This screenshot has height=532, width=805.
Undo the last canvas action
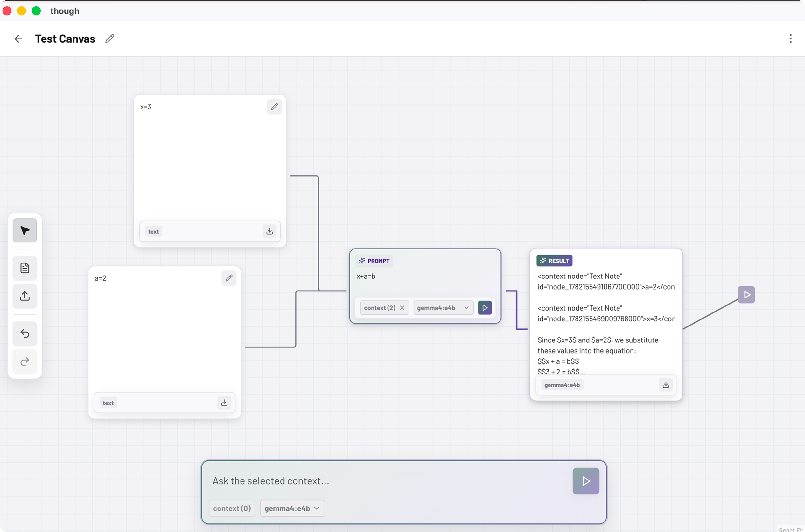click(25, 333)
